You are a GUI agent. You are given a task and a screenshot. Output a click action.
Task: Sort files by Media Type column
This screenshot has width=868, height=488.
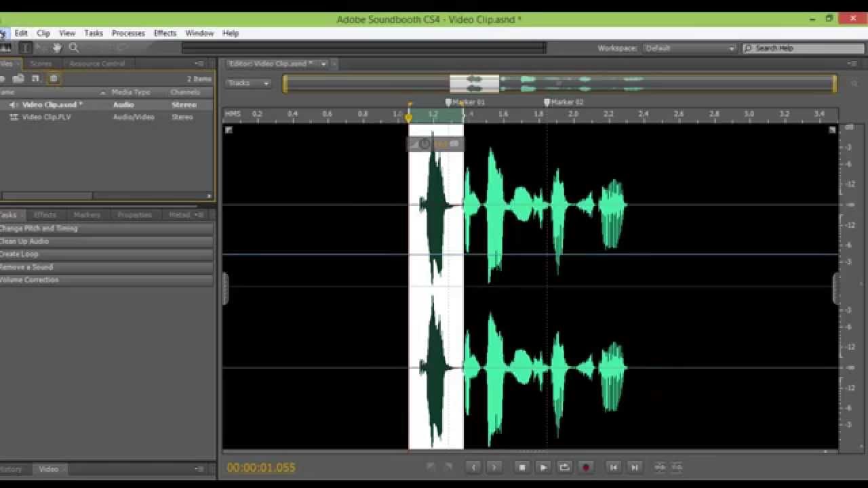click(131, 92)
